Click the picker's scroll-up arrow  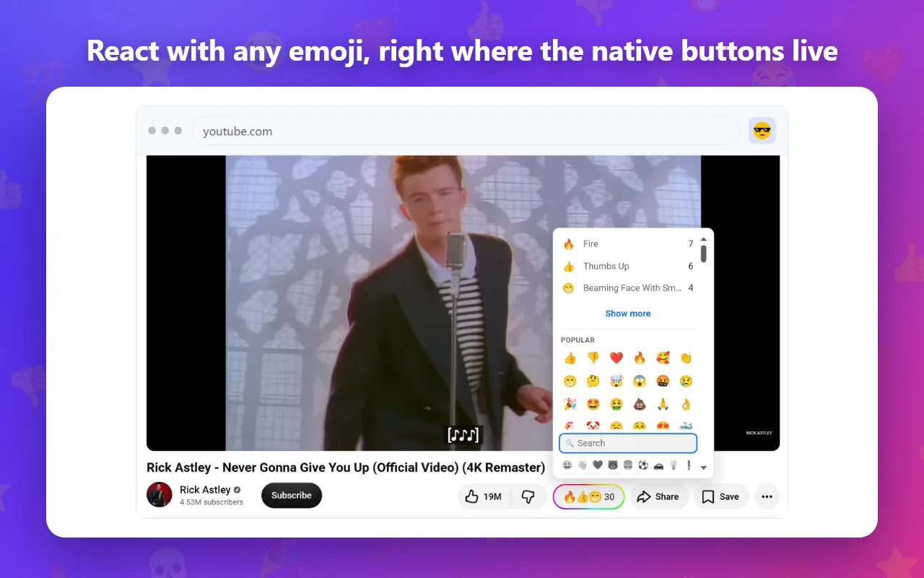tap(704, 239)
